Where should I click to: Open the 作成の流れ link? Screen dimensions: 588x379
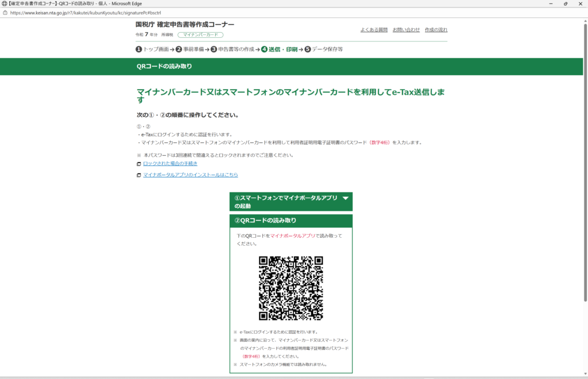click(436, 29)
